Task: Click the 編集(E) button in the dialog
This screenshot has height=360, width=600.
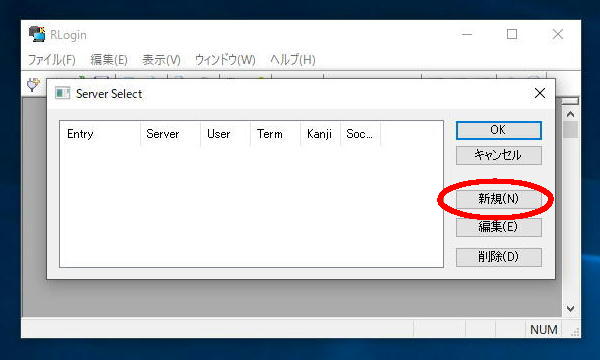Action: pyautogui.click(x=499, y=227)
